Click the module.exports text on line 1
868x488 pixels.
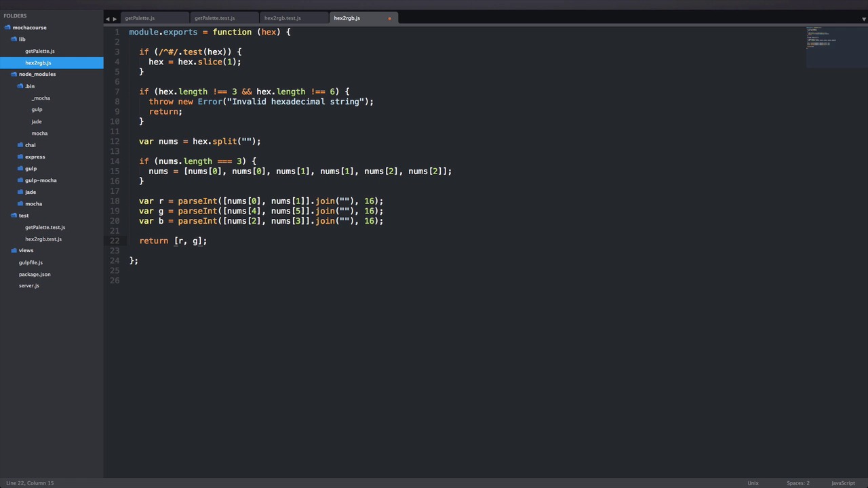click(163, 32)
